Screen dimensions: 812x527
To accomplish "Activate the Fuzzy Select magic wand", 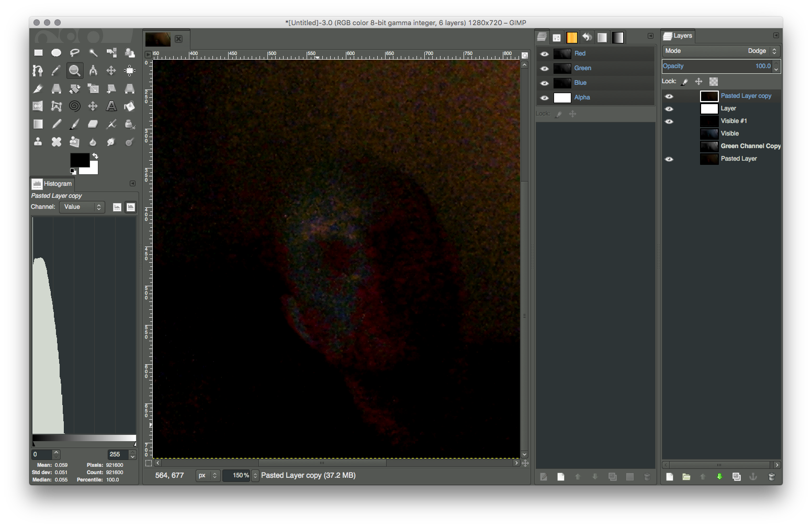I will coord(93,52).
